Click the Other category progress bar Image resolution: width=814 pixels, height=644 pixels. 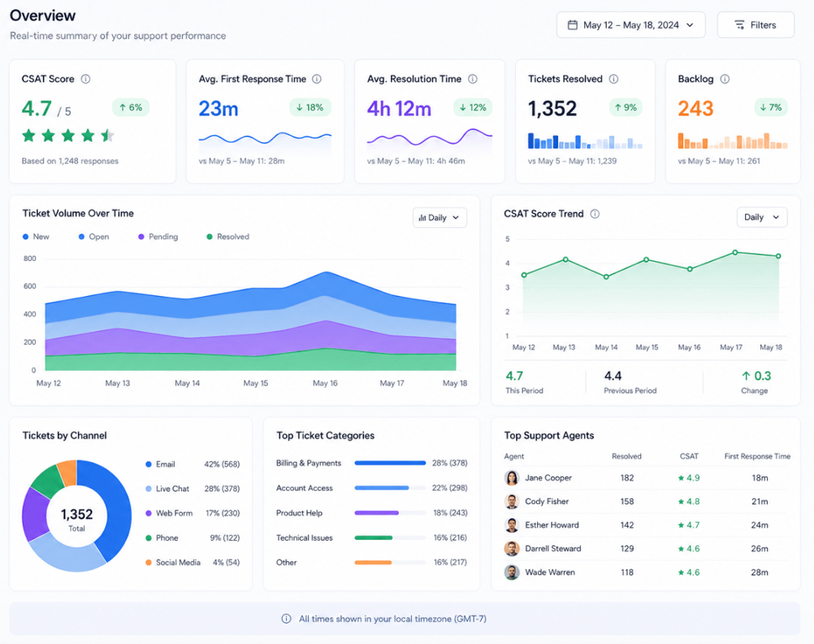[x=390, y=563]
